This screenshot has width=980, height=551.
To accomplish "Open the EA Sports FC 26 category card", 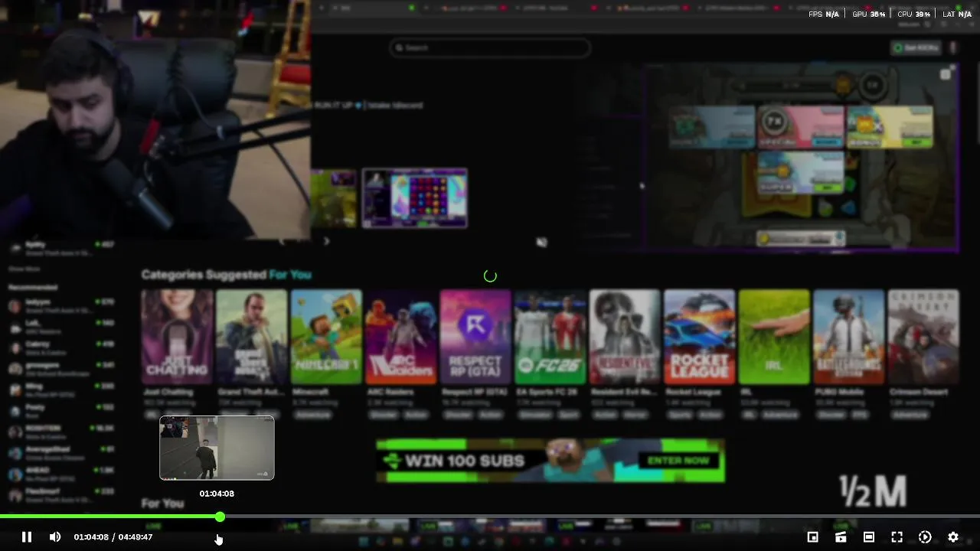I will tap(550, 337).
